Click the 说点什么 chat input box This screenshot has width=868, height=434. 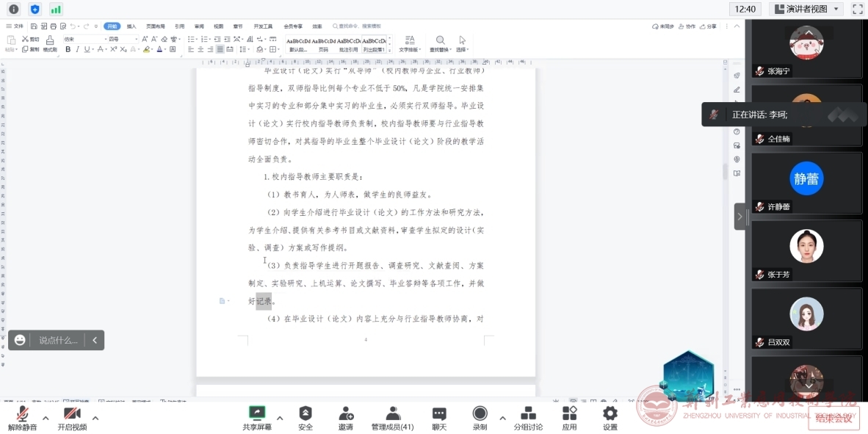[58, 340]
